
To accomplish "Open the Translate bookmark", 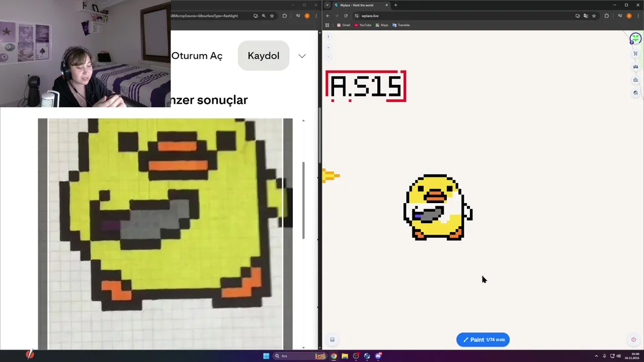I will [x=401, y=25].
